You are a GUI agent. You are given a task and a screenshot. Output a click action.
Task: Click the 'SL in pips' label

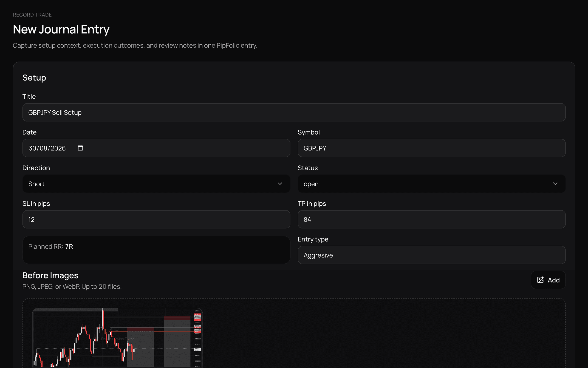[x=36, y=204]
